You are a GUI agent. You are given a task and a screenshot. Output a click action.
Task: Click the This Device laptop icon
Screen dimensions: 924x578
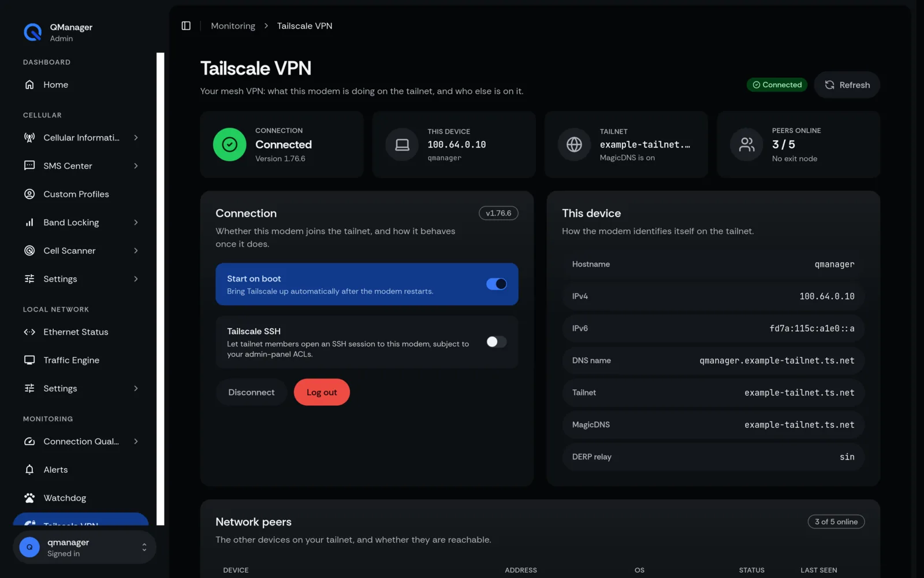coord(402,144)
